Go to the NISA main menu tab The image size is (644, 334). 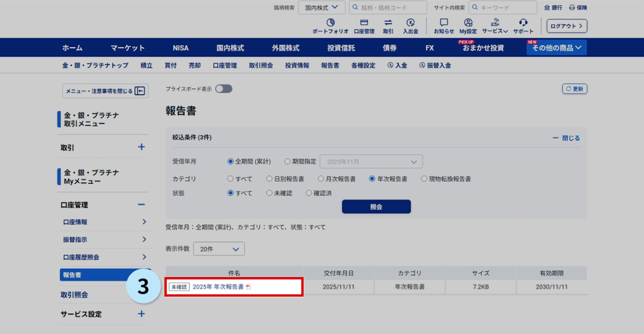point(181,48)
